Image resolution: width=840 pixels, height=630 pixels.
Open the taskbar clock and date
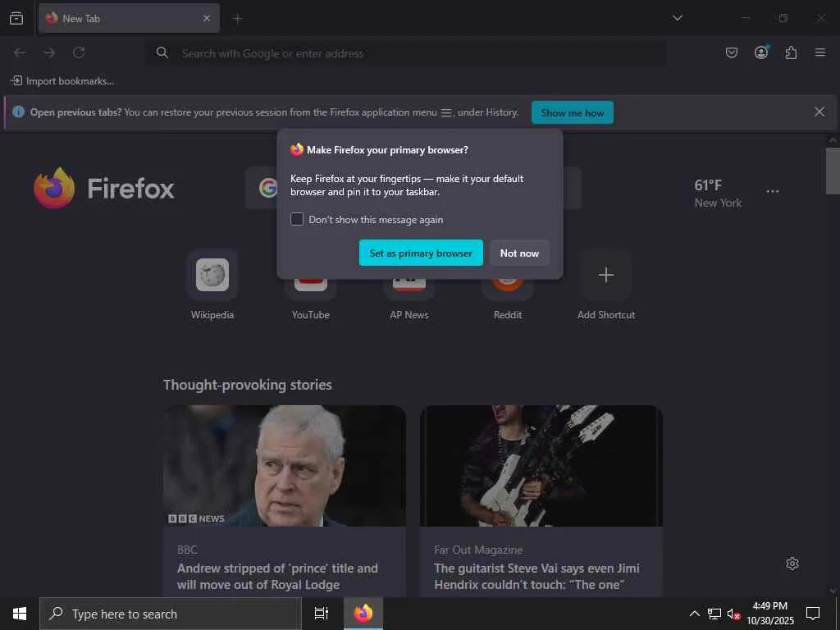tap(770, 614)
